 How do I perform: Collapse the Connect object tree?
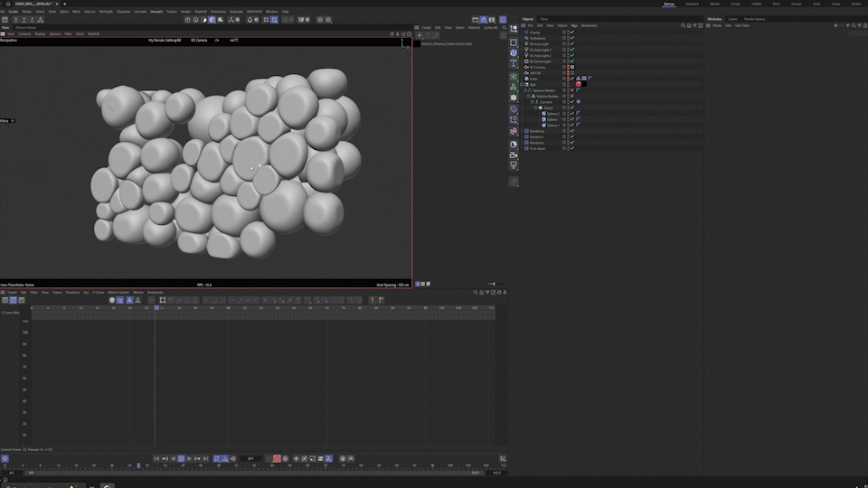533,102
